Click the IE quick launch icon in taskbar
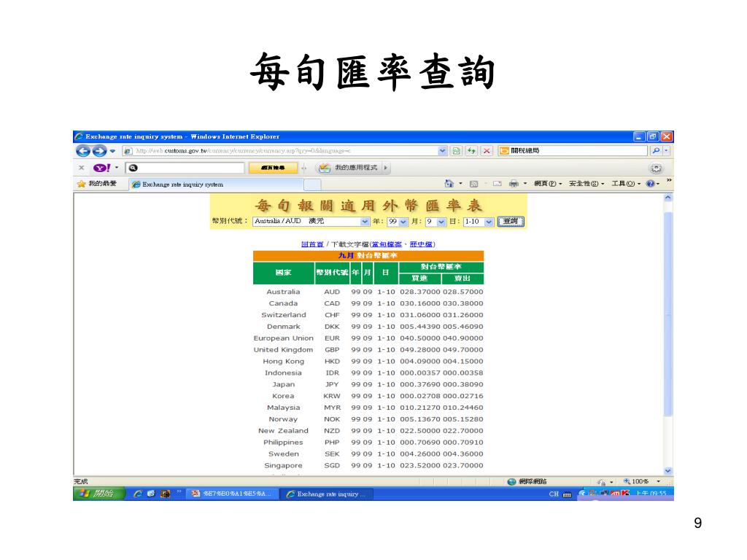Image resolution: width=747 pixels, height=560 pixels. [138, 494]
